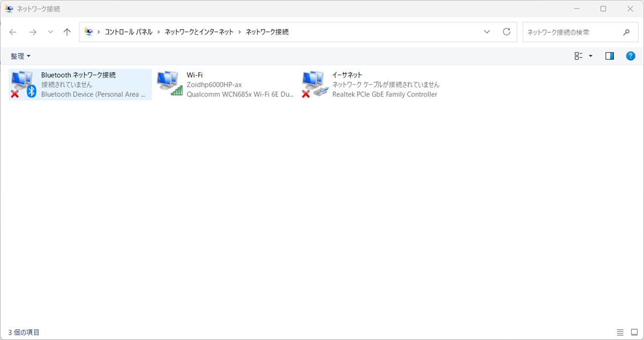Image resolution: width=644 pixels, height=340 pixels.
Task: Open the 整理 (Organize) dropdown menu
Action: point(20,56)
